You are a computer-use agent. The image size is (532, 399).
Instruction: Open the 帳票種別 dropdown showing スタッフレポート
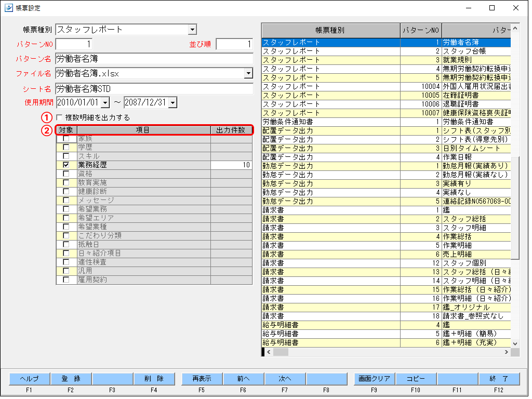192,30
